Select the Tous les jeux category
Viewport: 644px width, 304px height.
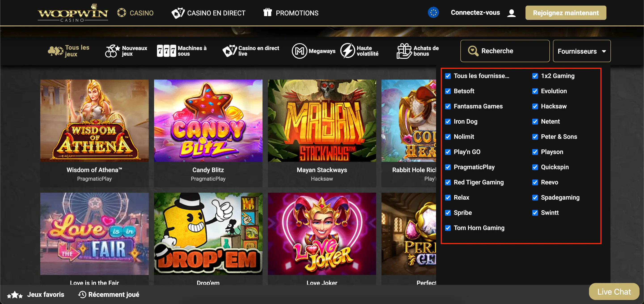click(69, 51)
